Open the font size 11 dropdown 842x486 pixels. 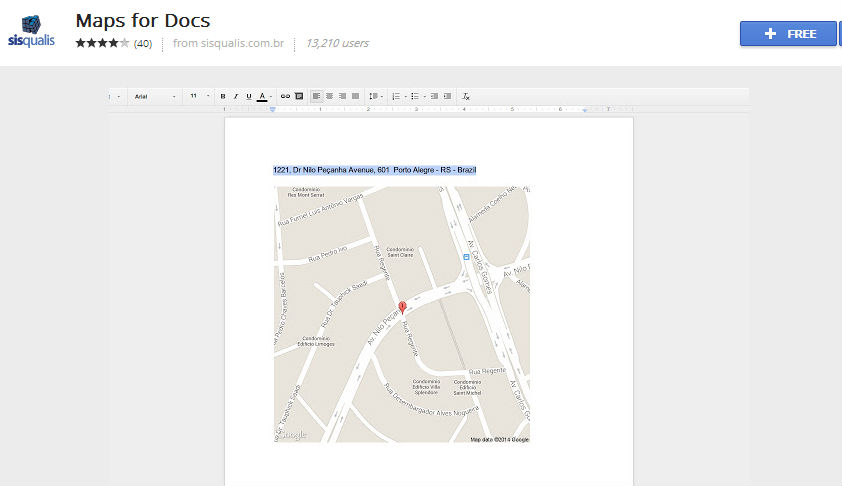199,97
